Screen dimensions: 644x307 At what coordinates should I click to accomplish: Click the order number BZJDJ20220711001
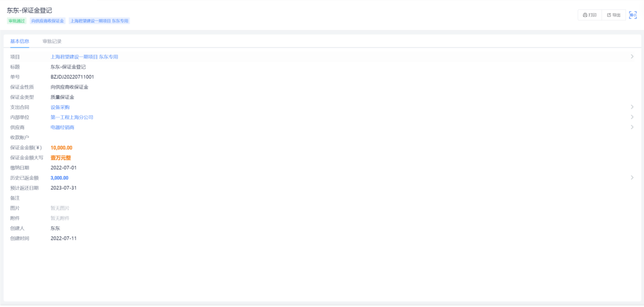pyautogui.click(x=72, y=77)
